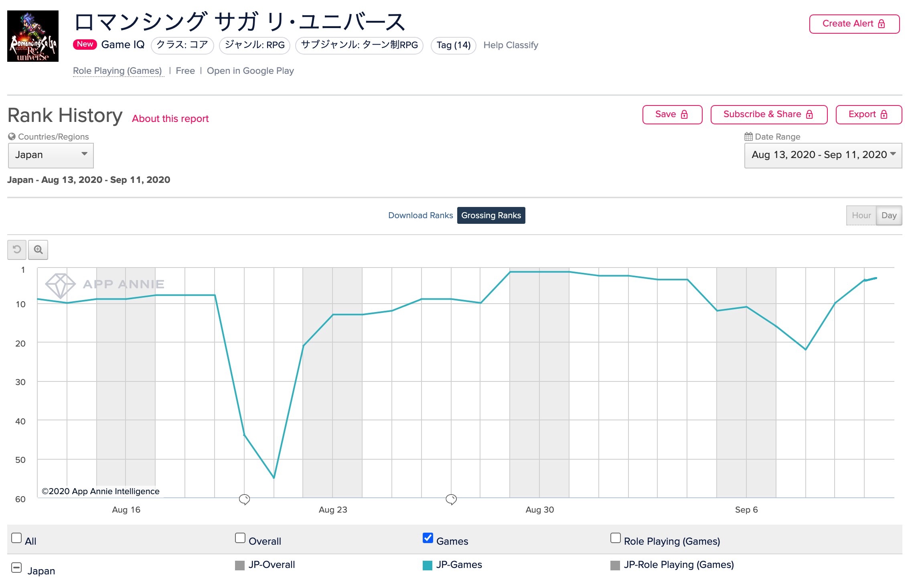Click the ジャンル: RPG tag pill

[x=255, y=45]
